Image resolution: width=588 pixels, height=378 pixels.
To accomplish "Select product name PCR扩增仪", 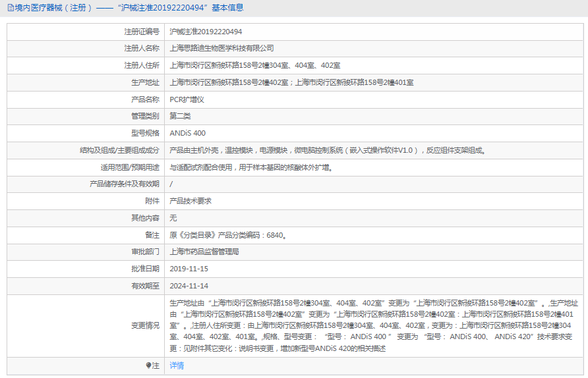I will (187, 99).
